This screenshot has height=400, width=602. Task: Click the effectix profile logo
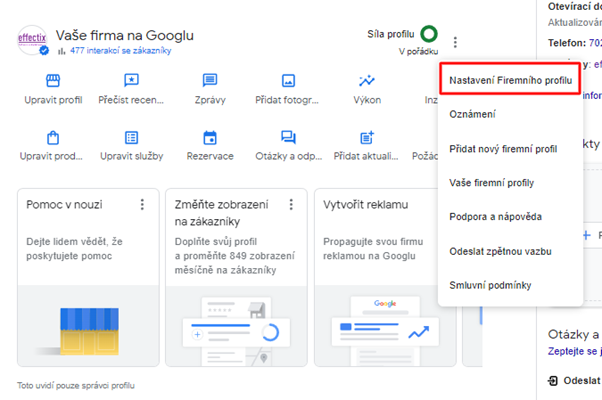pyautogui.click(x=32, y=40)
